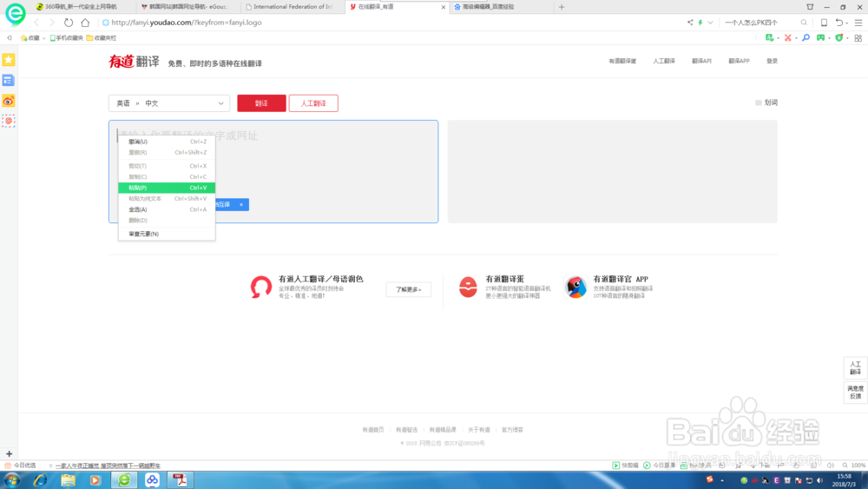868x489 pixels.
Task: Click the red scissors screenshot icon
Action: click(788, 37)
